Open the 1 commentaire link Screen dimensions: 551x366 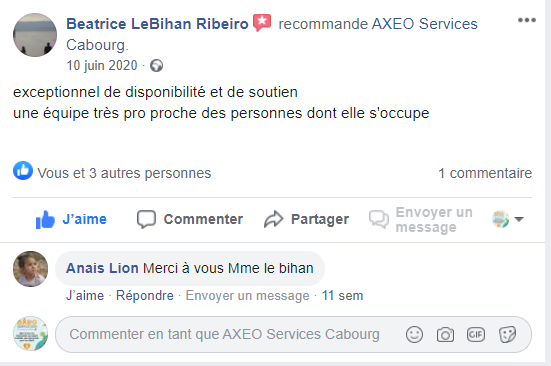[485, 173]
